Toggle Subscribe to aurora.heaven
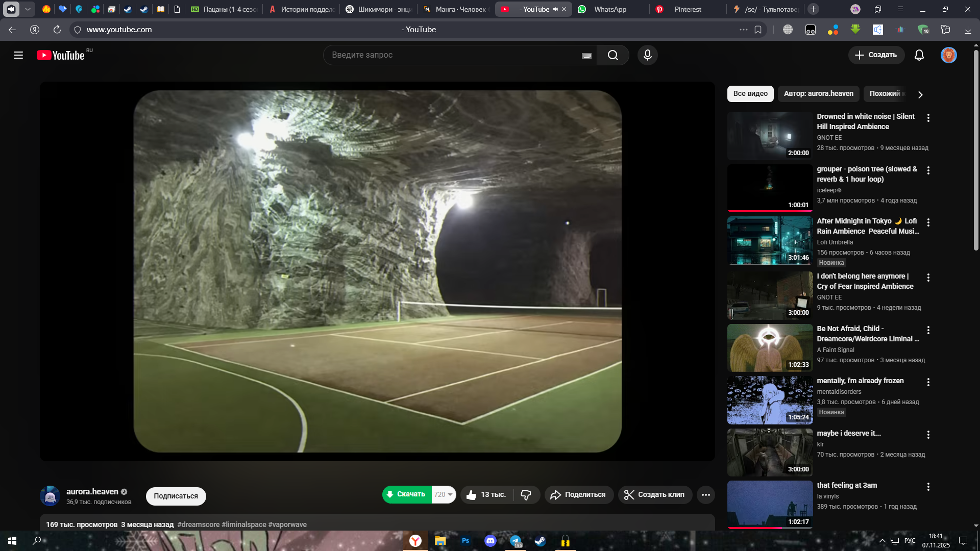980x551 pixels. click(x=176, y=496)
